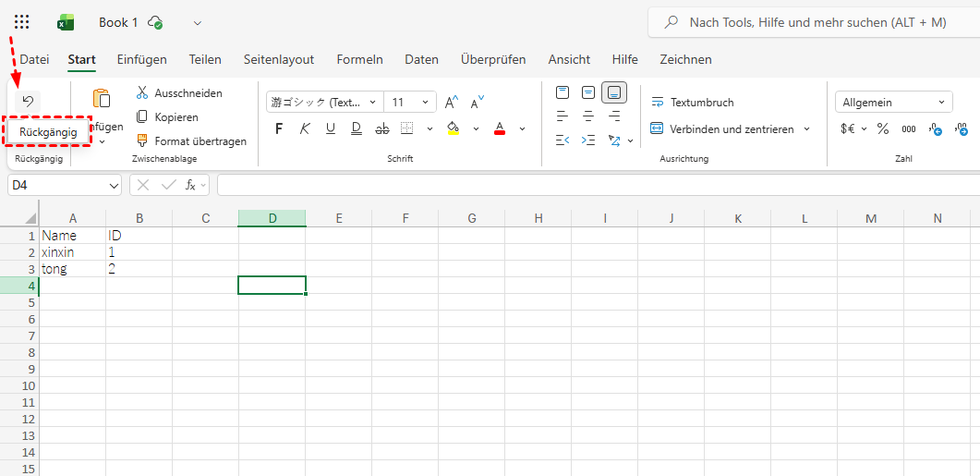Click the increase indent icon
This screenshot has height=476, width=980.
588,140
